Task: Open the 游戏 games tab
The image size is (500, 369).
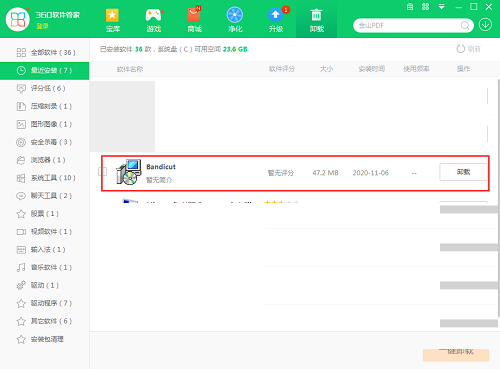Action: click(x=154, y=20)
